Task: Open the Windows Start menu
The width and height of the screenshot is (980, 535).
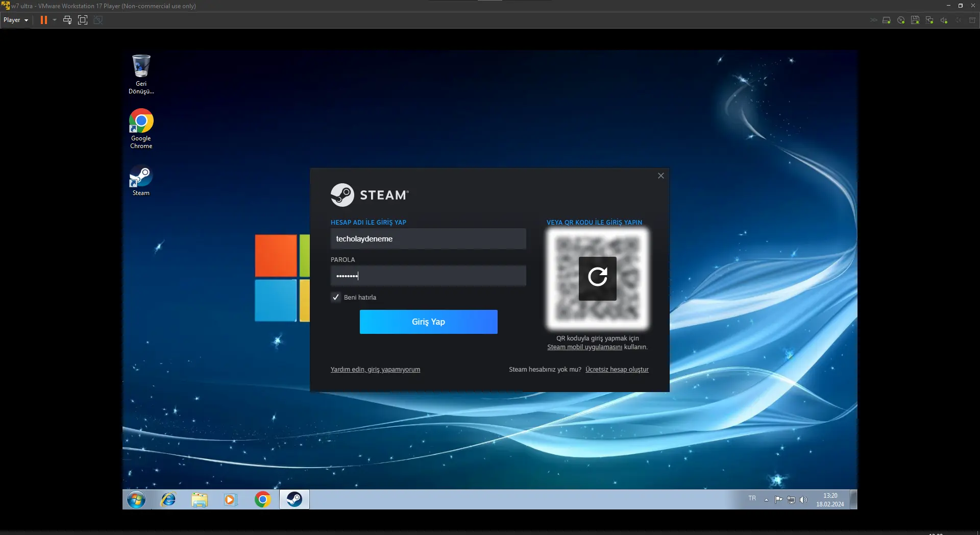Action: coord(136,500)
